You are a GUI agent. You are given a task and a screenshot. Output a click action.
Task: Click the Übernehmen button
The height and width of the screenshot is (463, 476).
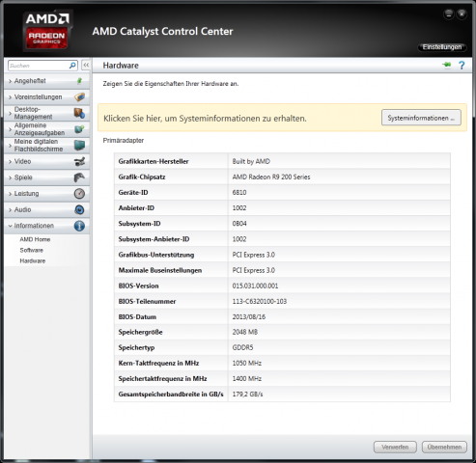tap(444, 447)
